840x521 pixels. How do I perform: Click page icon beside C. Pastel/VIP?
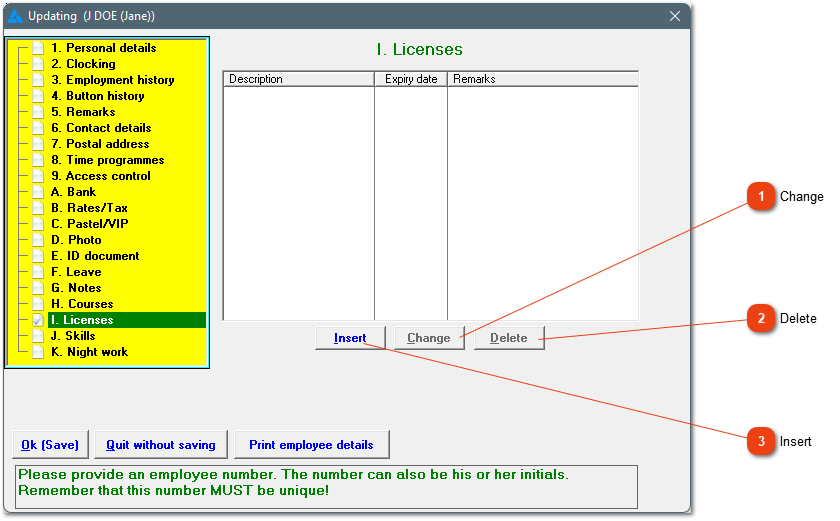tap(38, 224)
